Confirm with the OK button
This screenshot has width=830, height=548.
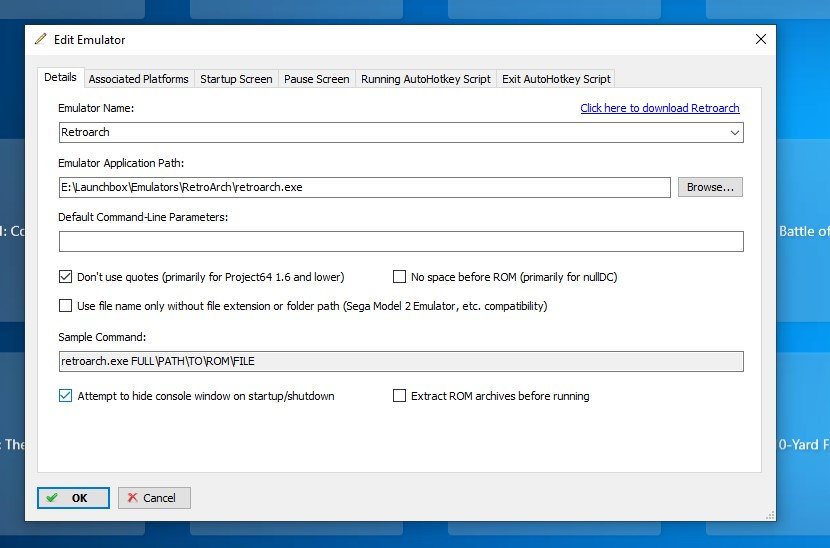coord(74,498)
